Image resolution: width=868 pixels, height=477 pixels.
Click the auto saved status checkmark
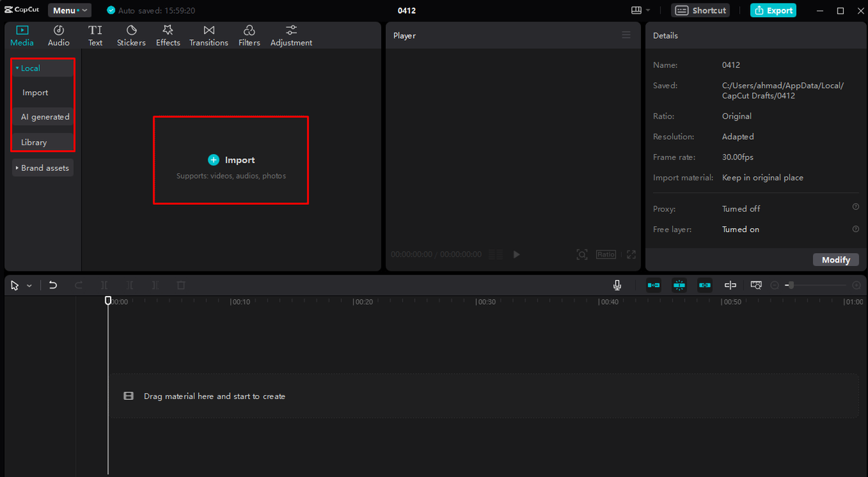(x=111, y=10)
